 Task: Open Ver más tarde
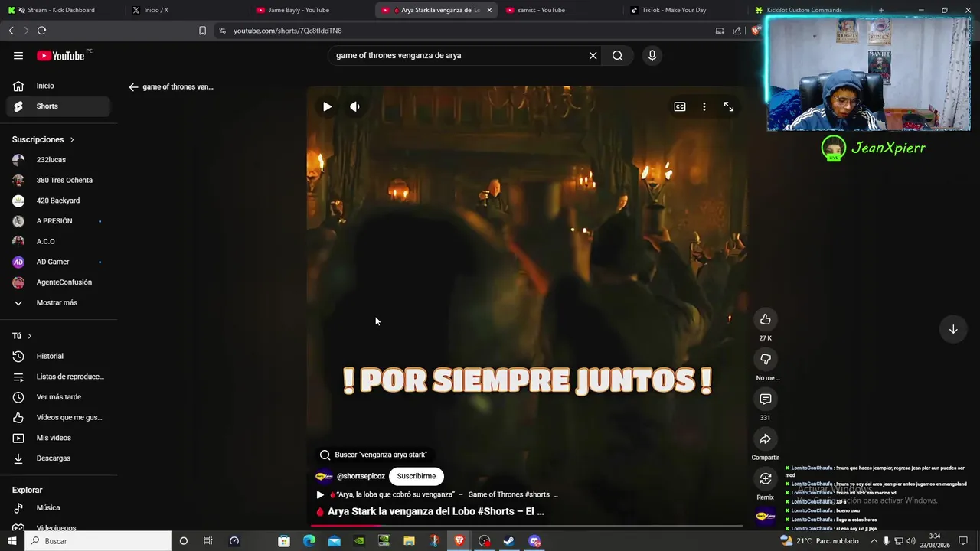point(58,397)
